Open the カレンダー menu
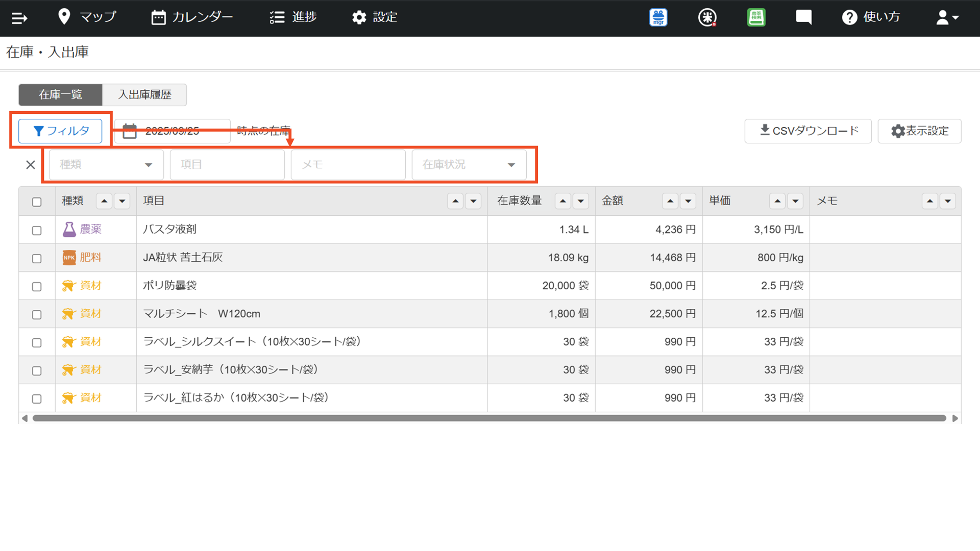This screenshot has height=551, width=980. [192, 17]
